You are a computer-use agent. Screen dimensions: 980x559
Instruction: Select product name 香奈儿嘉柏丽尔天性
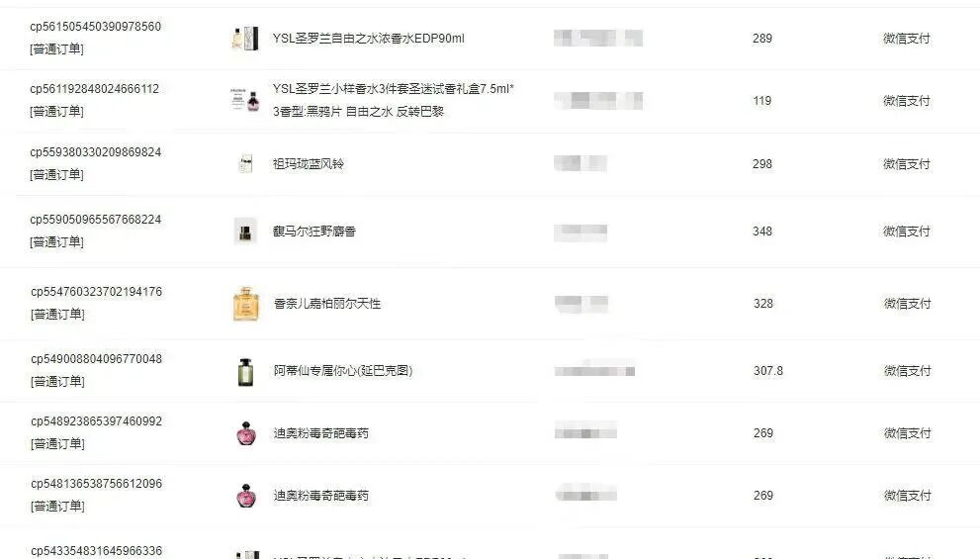327,304
